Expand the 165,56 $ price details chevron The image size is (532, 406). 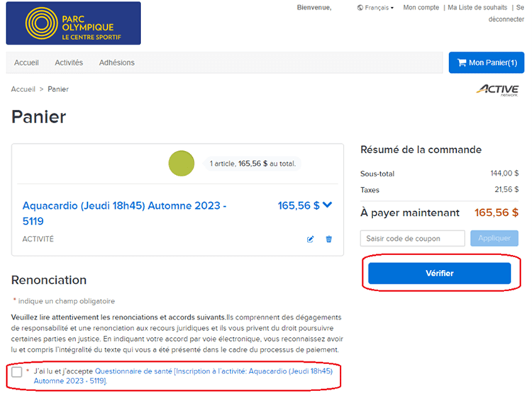click(327, 205)
